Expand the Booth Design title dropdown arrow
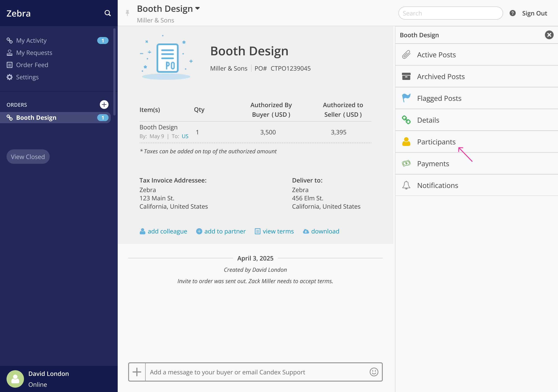The width and height of the screenshot is (558, 392). [x=197, y=8]
